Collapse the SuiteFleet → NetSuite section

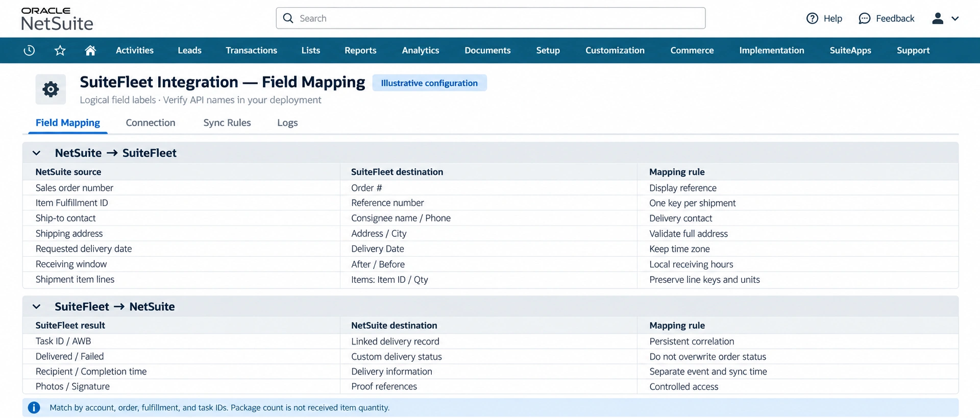(36, 306)
